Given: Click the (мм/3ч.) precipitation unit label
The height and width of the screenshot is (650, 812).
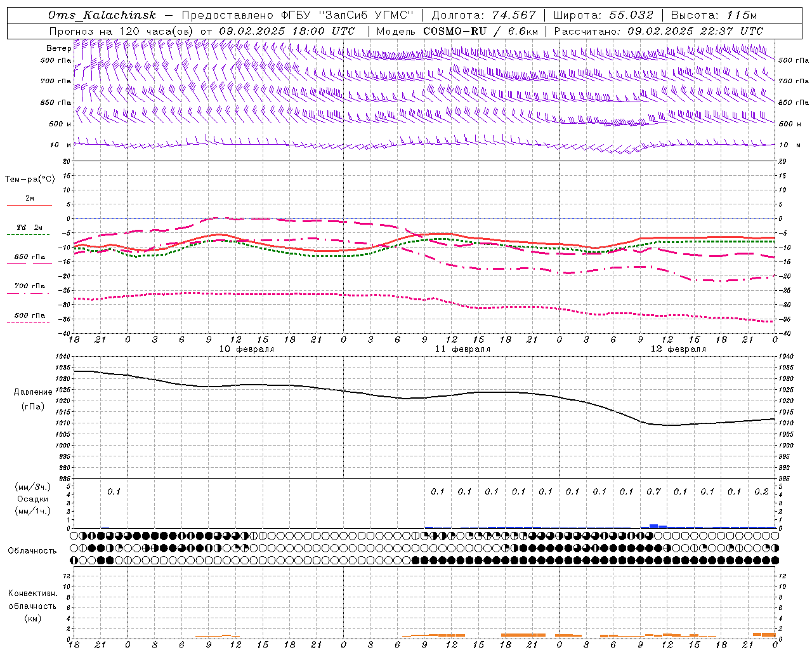Looking at the screenshot, I should coord(33,487).
